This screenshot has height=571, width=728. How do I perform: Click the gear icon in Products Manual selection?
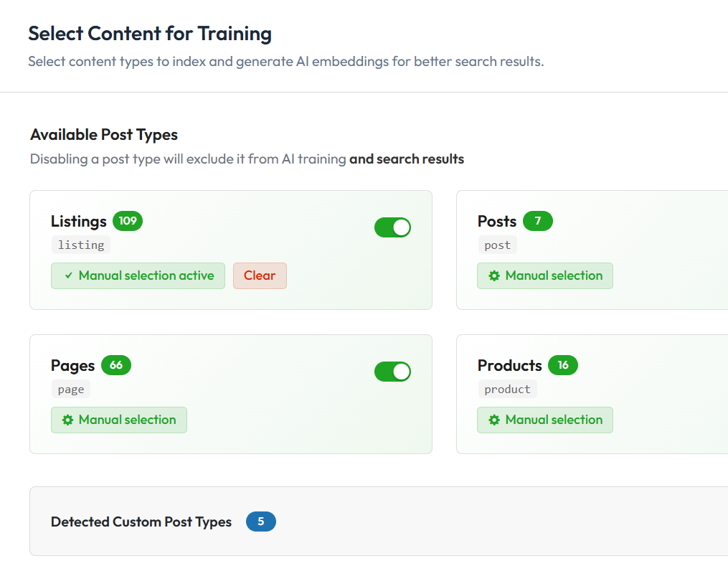[x=494, y=420]
